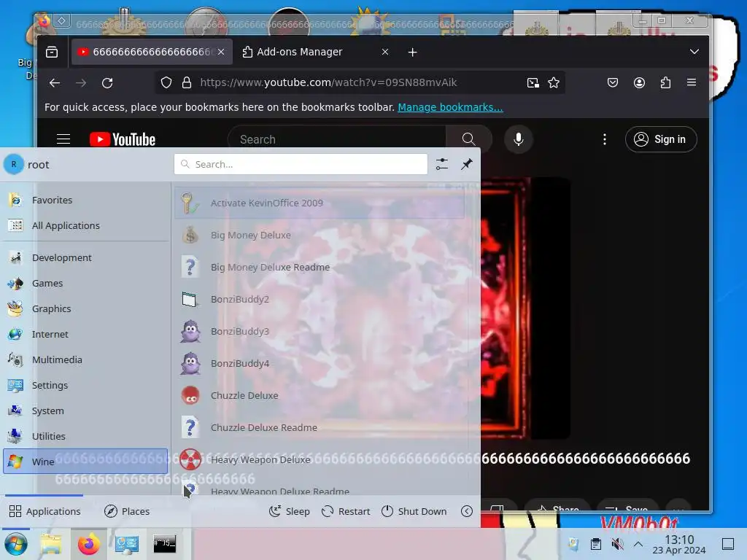Click the Sleep button
747x560 pixels.
[x=290, y=511]
